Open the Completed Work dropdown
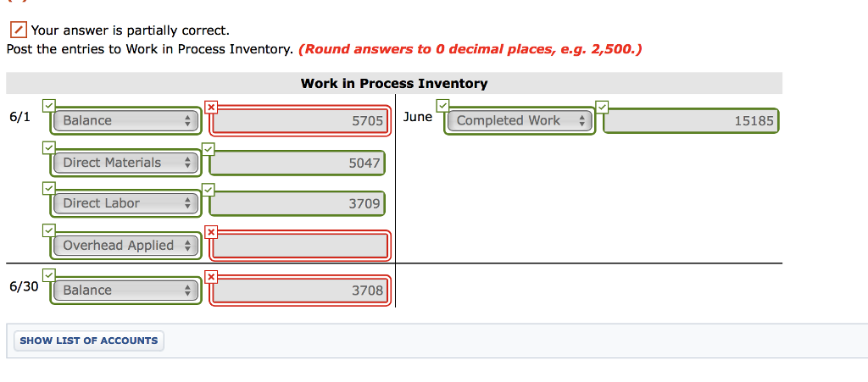 tap(520, 120)
